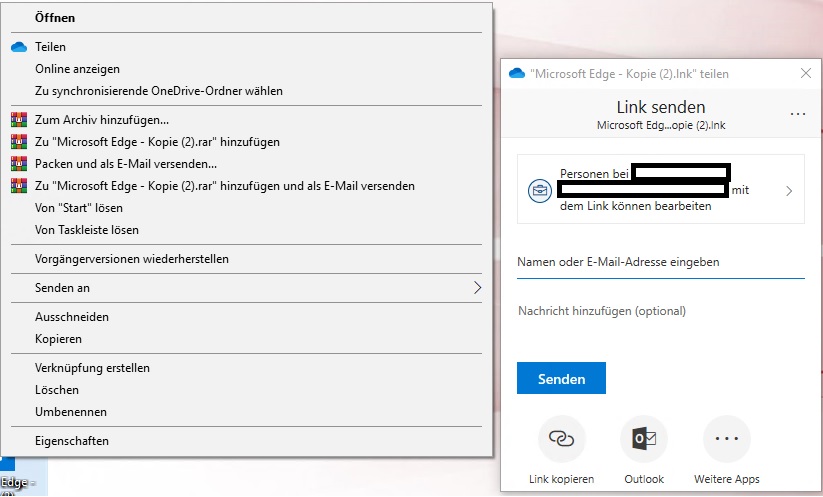Open Weitere Apps three-dot icon

pyautogui.click(x=726, y=439)
